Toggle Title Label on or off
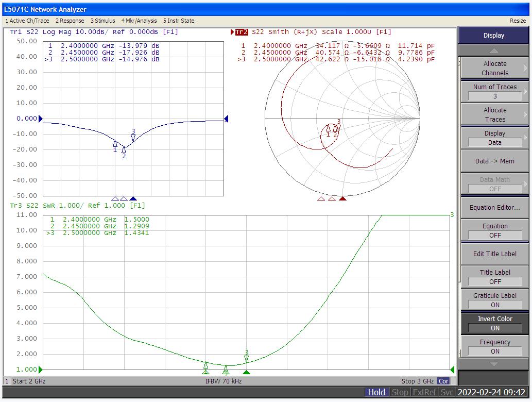 point(494,277)
